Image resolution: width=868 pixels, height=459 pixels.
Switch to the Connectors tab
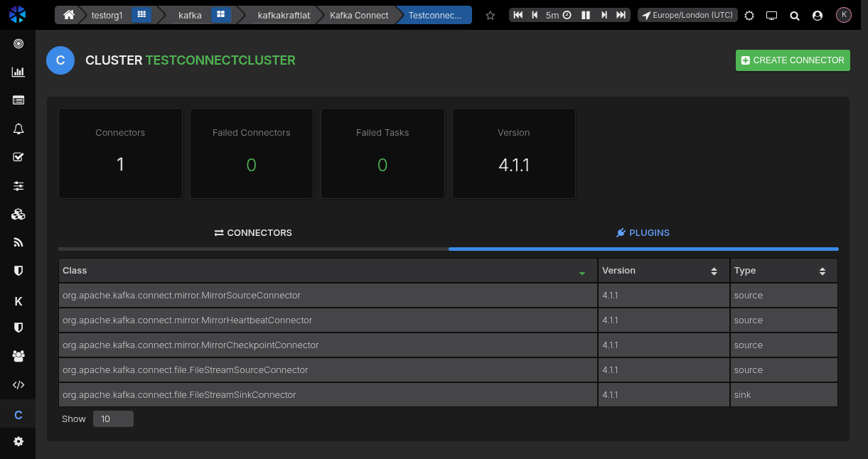(x=253, y=233)
